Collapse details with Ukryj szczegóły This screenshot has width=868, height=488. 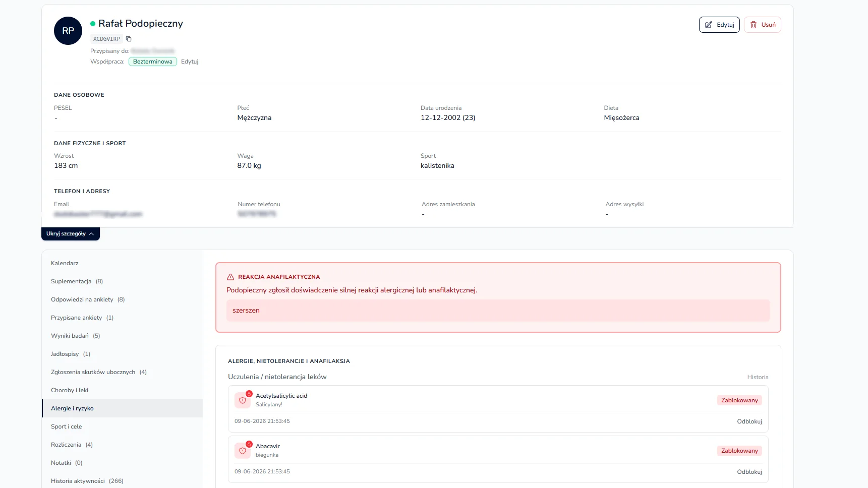click(x=71, y=234)
